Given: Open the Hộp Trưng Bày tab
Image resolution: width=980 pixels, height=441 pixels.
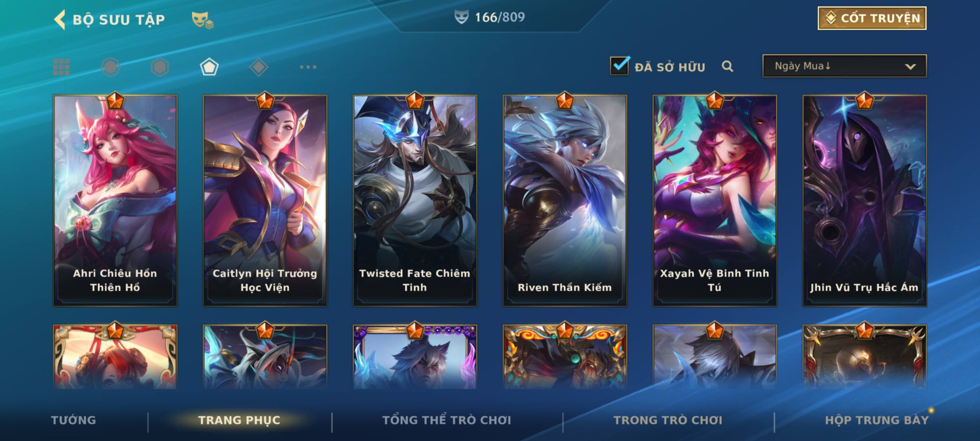Looking at the screenshot, I should coord(877,420).
